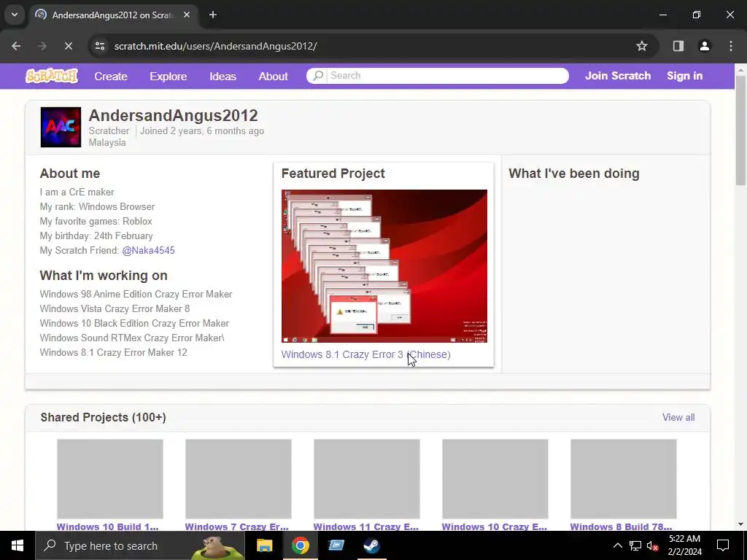Click text 'Windows Vista Crazy Error Maker 8'

click(115, 308)
